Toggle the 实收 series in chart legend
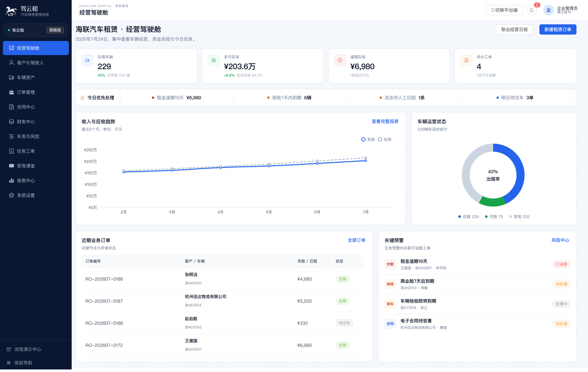Image resolution: width=588 pixels, height=372 pixels. click(368, 140)
